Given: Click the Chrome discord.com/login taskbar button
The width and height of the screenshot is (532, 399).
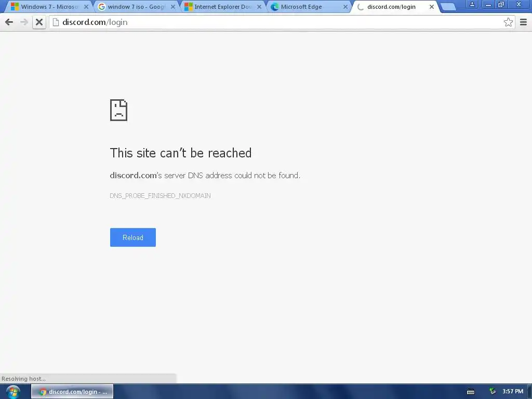Looking at the screenshot, I should (72, 392).
